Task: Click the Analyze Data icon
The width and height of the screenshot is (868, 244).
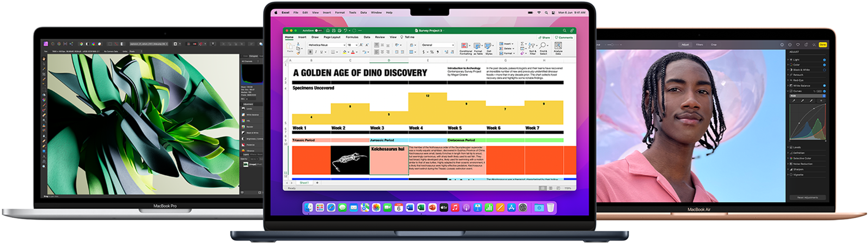Action: pos(558,47)
